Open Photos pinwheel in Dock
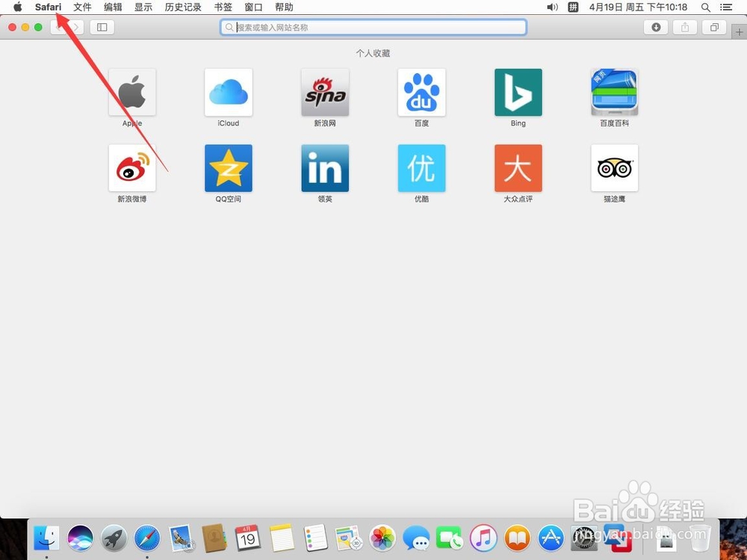The width and height of the screenshot is (747, 560). pyautogui.click(x=382, y=538)
